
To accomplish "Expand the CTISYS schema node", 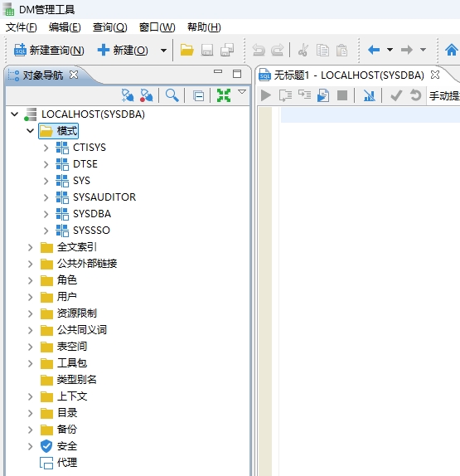I will tap(46, 148).
